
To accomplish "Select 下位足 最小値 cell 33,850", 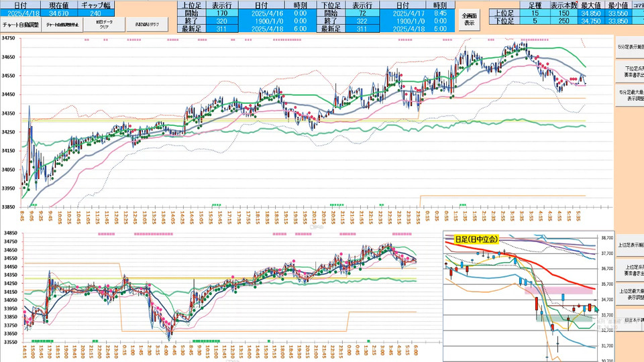I will (618, 21).
